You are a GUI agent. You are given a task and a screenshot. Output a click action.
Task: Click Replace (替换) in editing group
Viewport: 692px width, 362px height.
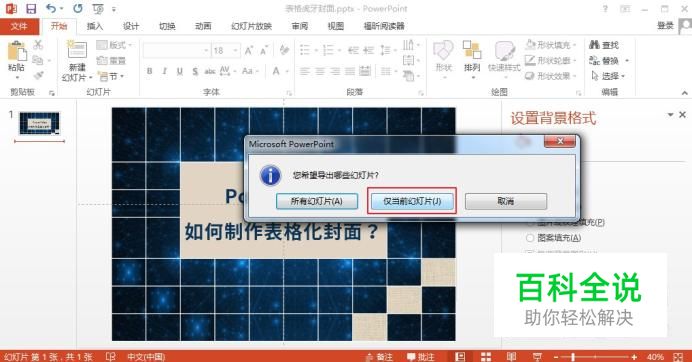pos(604,60)
